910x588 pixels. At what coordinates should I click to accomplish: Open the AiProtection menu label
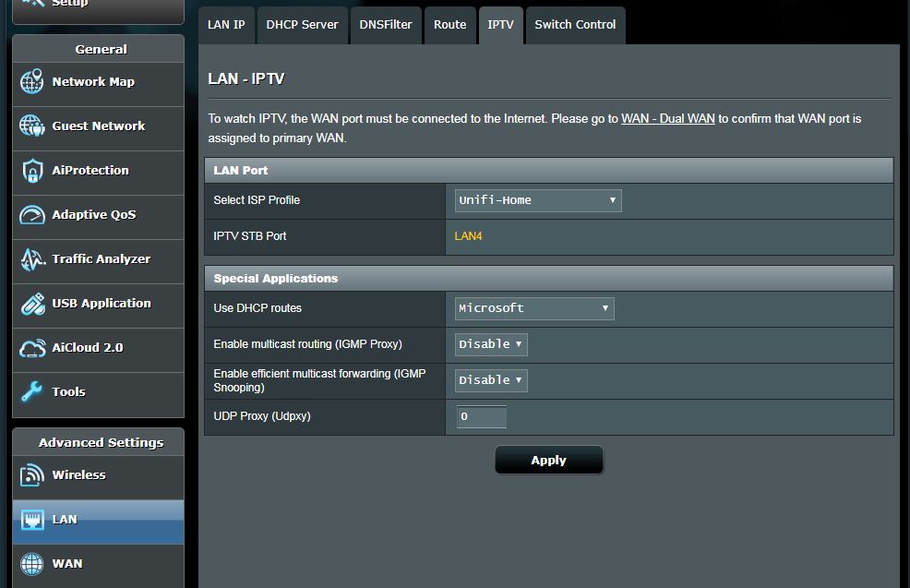tap(90, 170)
